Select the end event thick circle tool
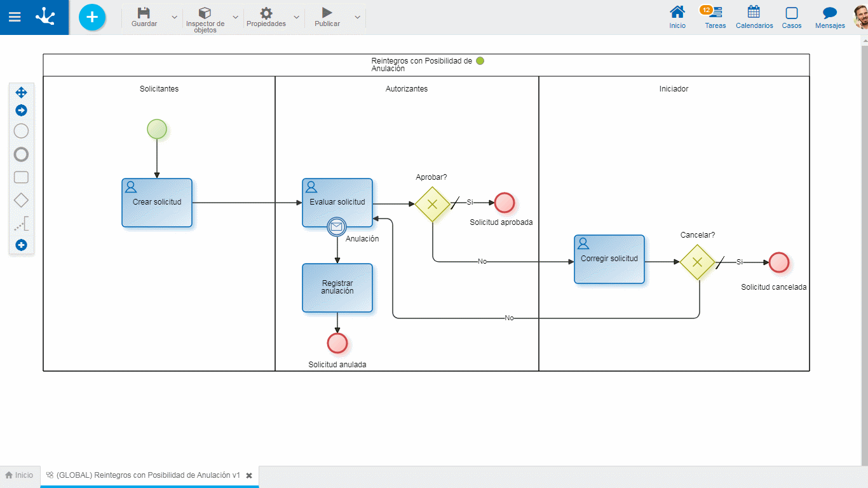The width and height of the screenshot is (868, 488). [x=21, y=154]
